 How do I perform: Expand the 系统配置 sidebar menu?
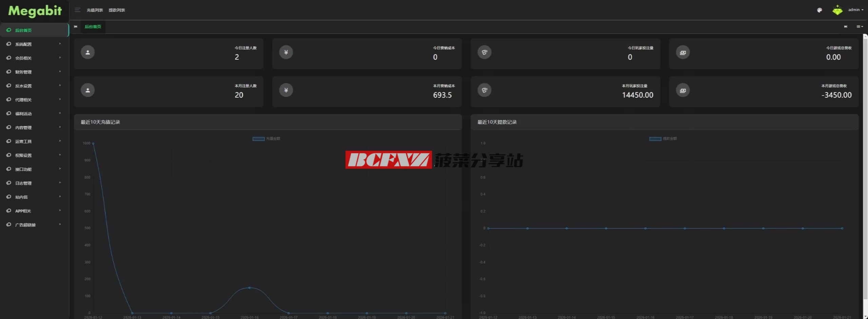pyautogui.click(x=34, y=44)
